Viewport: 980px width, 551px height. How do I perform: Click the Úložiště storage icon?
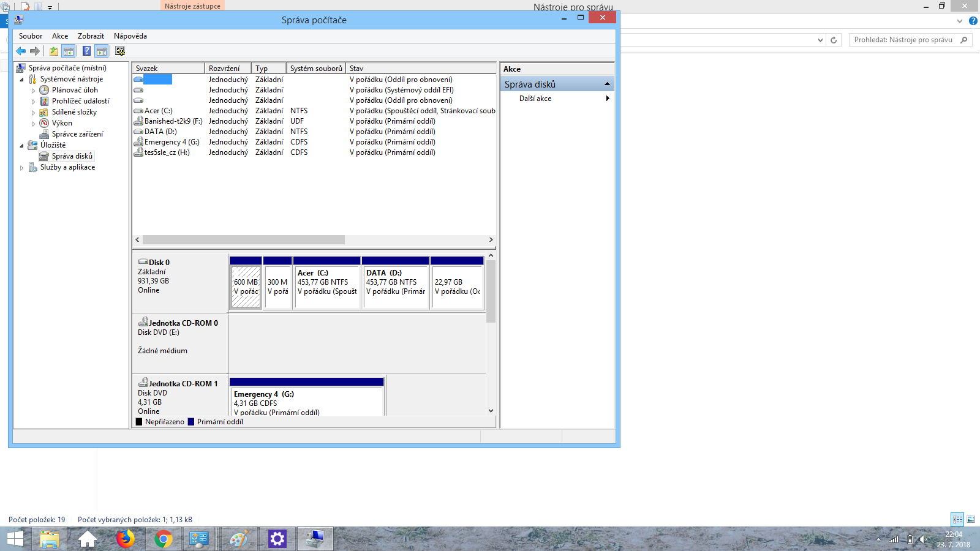pyautogui.click(x=32, y=145)
